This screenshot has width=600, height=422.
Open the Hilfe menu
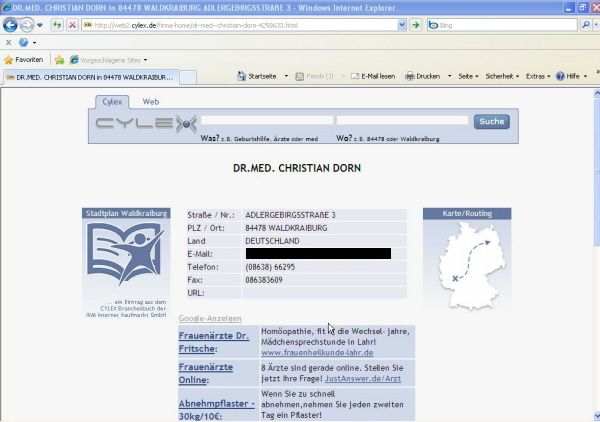pos(571,76)
